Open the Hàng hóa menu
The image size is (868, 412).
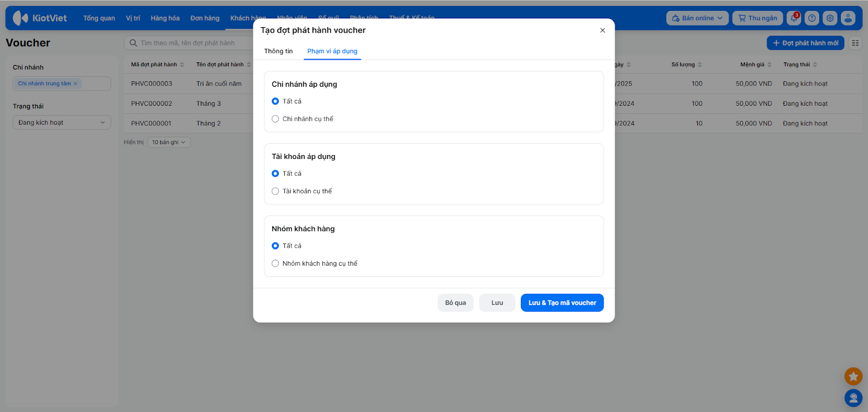(x=165, y=18)
